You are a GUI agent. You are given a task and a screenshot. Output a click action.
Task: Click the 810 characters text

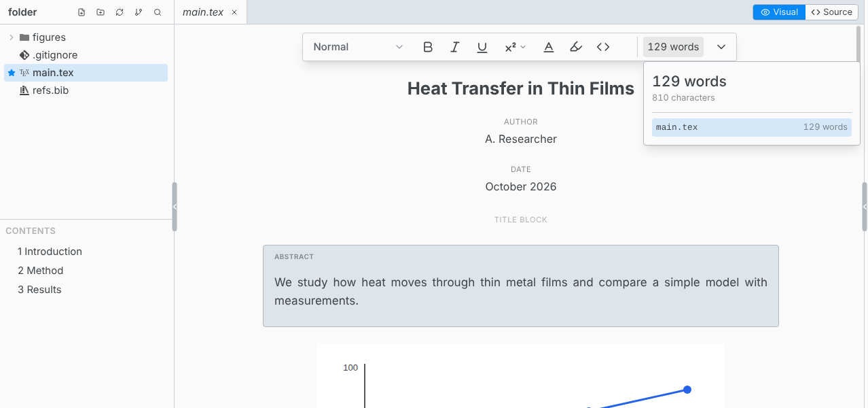tap(683, 98)
